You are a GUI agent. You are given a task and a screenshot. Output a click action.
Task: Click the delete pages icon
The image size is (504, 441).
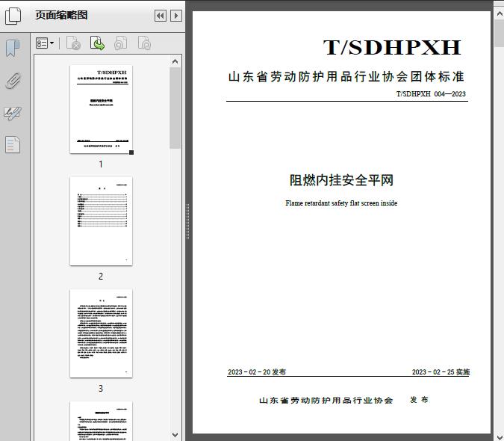[x=73, y=43]
